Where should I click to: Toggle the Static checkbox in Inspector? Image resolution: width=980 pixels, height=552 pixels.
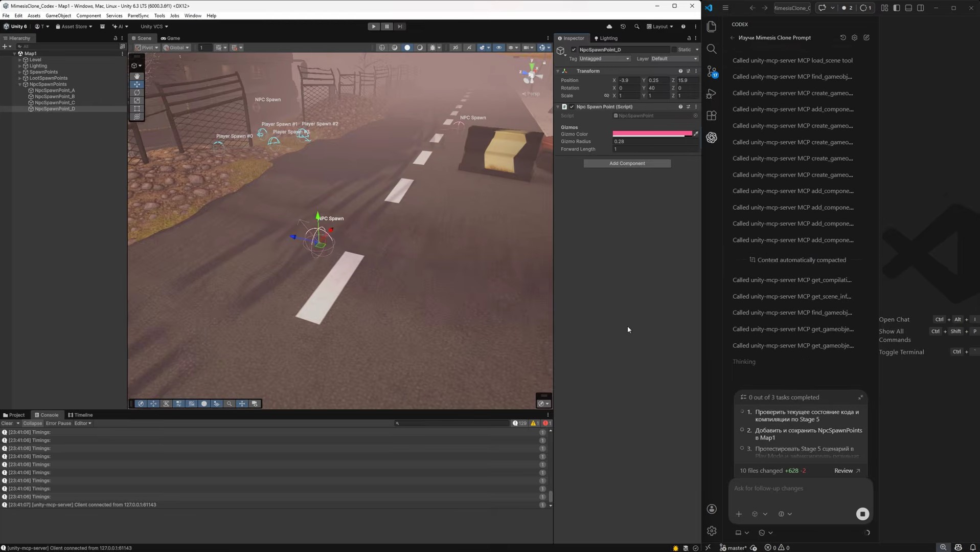tap(674, 50)
